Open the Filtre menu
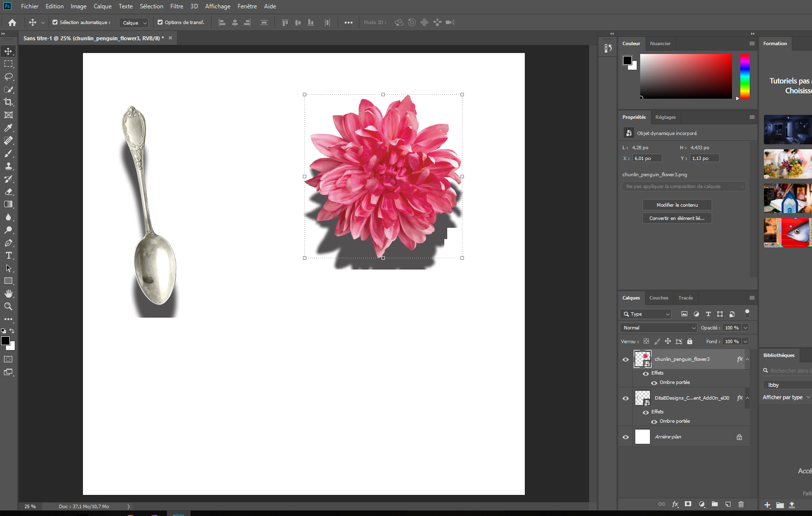812x516 pixels. coord(177,6)
